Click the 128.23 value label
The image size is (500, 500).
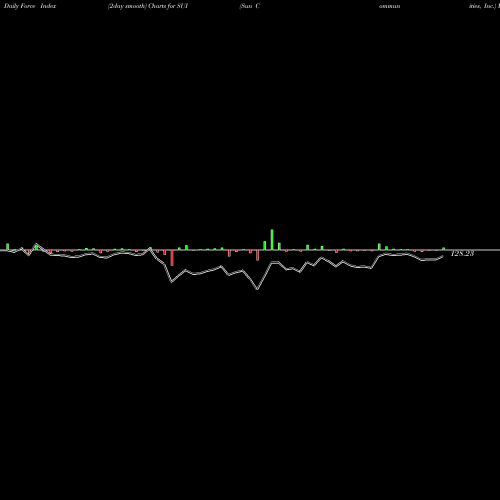pyautogui.click(x=462, y=254)
